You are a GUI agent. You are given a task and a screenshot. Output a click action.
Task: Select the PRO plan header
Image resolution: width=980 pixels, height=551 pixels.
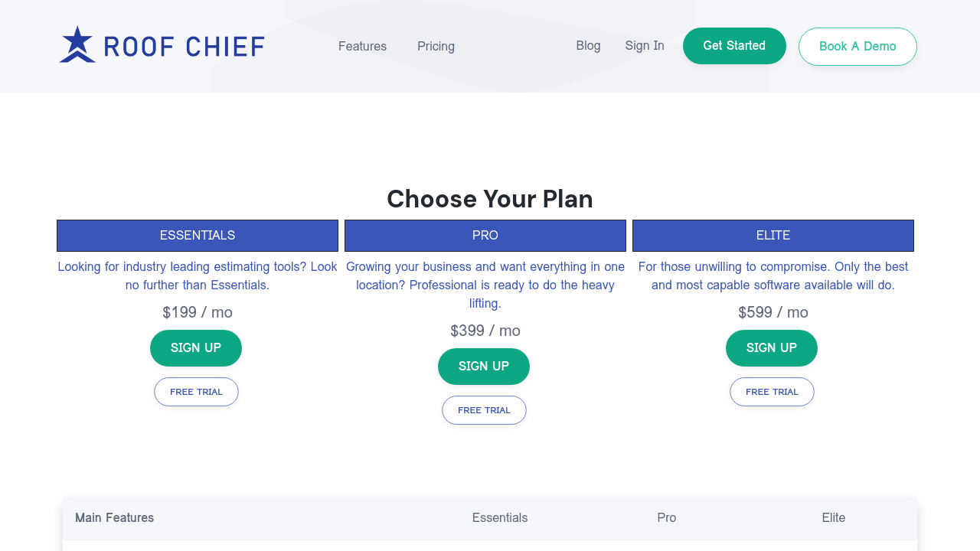coord(485,236)
